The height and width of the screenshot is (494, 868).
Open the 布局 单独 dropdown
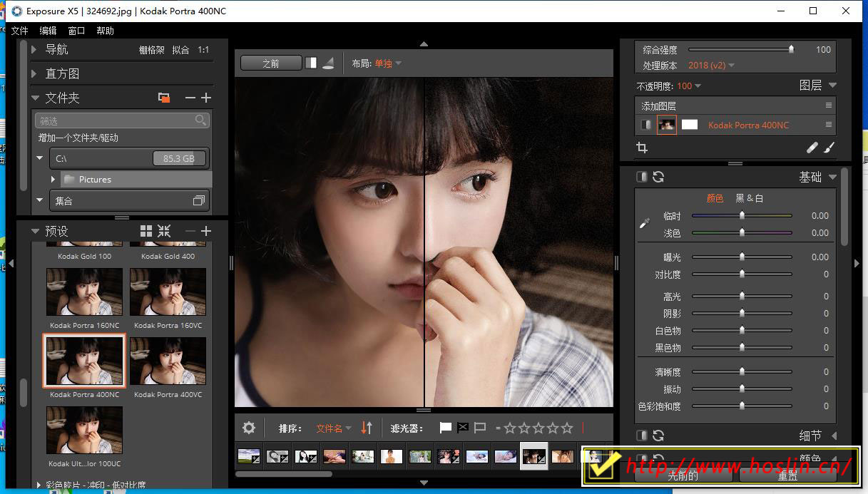[388, 63]
